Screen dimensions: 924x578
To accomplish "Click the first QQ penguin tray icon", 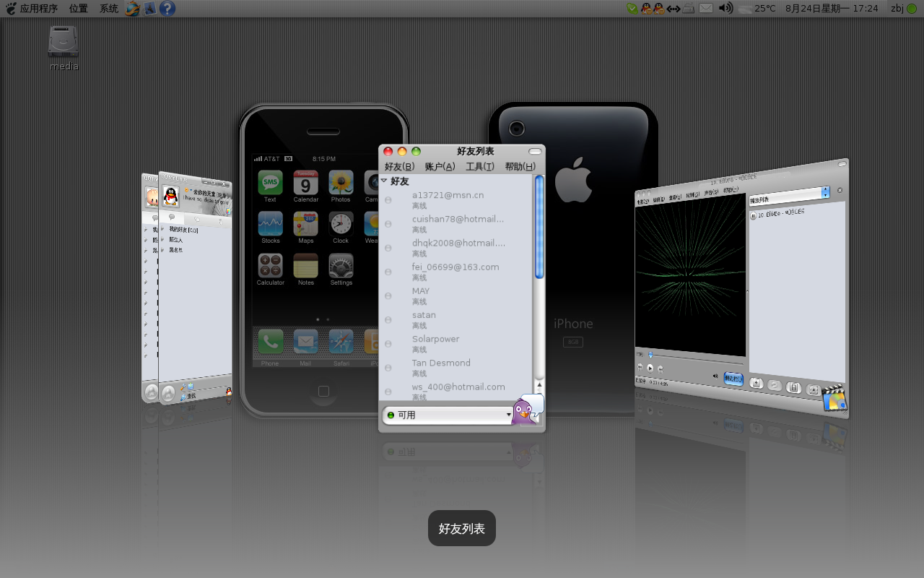I will point(646,9).
